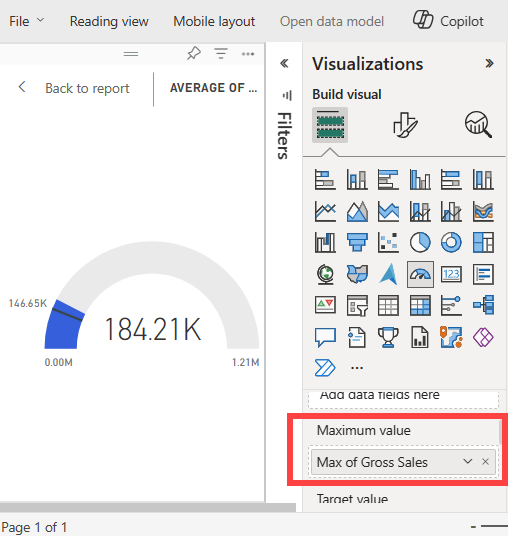The width and height of the screenshot is (508, 536).
Task: Insert a Waterfall chart visual
Action: pos(325,243)
